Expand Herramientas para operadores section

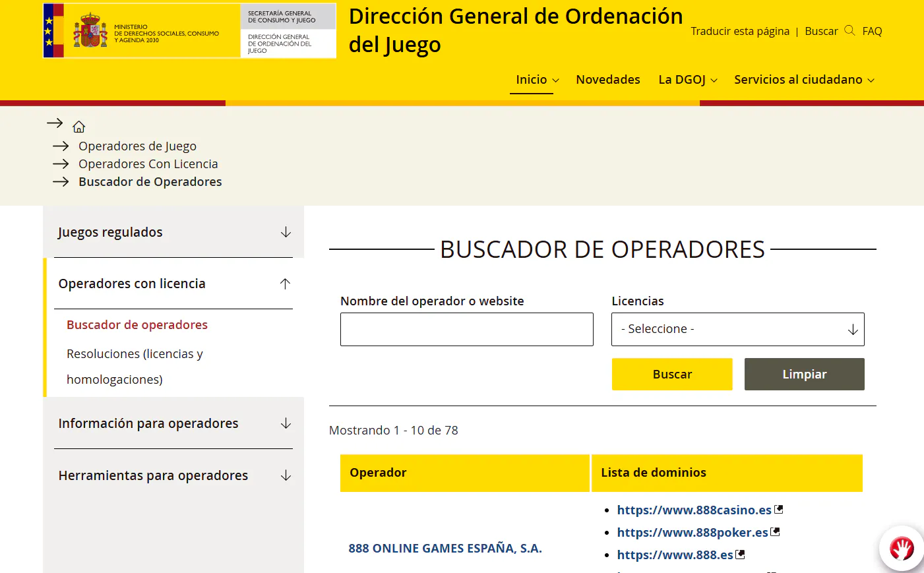286,475
